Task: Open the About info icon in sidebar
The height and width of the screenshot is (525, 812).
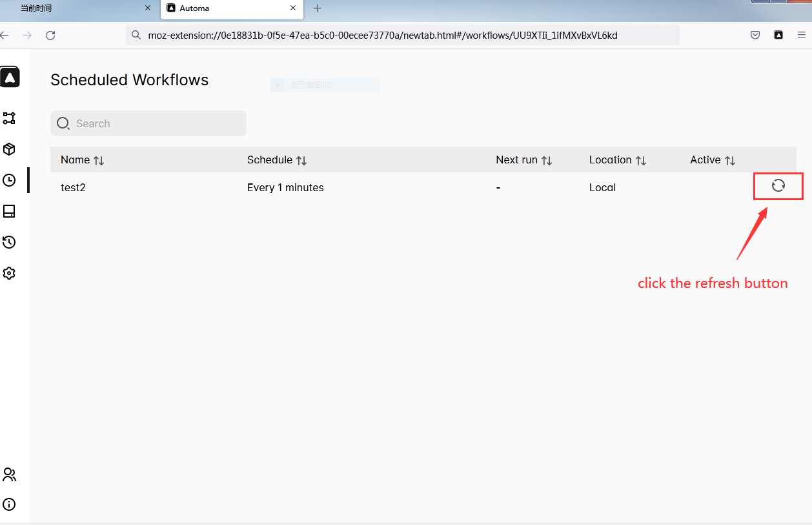Action: point(9,504)
